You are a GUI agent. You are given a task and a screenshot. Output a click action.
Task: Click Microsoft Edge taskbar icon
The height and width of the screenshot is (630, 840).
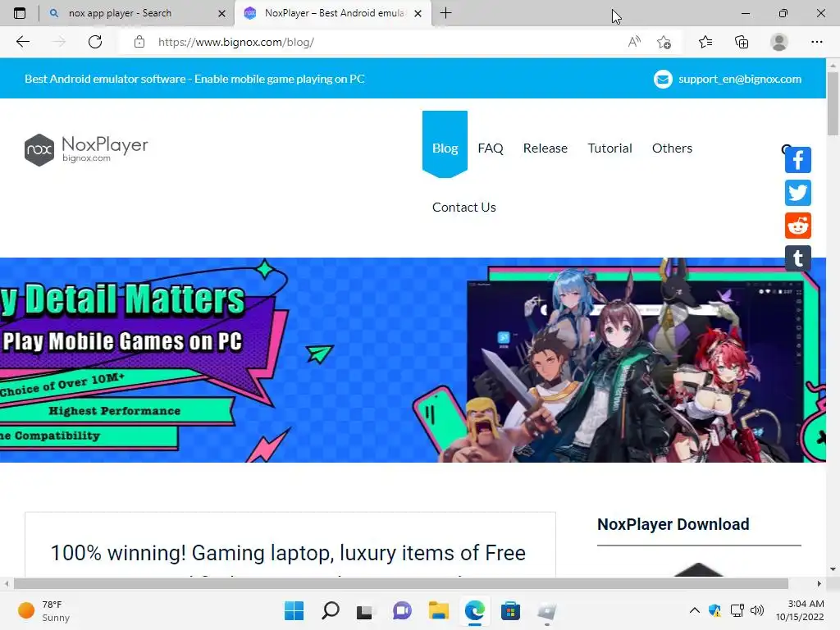pyautogui.click(x=475, y=610)
